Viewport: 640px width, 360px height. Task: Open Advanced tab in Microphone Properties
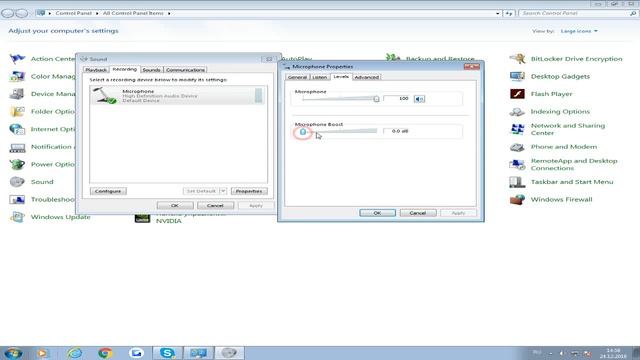pyautogui.click(x=366, y=77)
